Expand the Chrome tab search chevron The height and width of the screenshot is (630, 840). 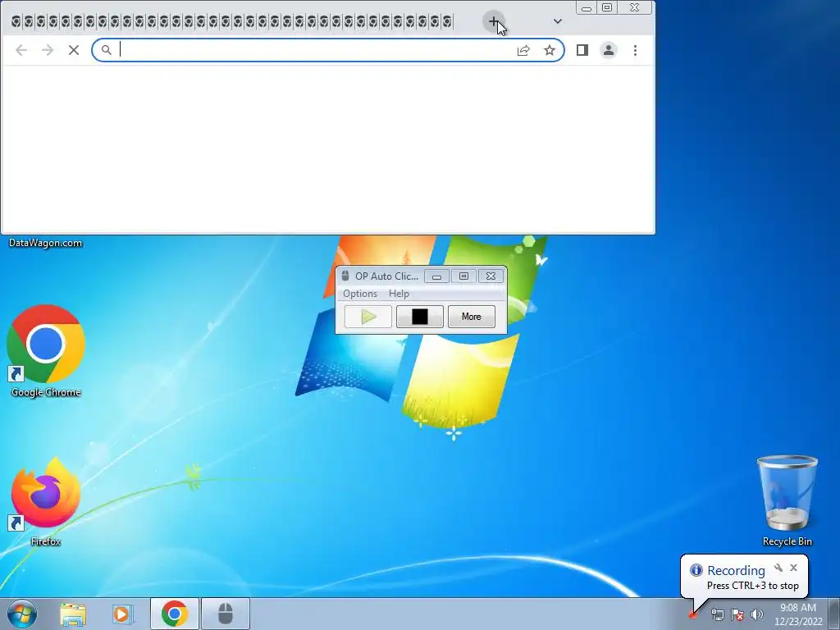click(558, 21)
